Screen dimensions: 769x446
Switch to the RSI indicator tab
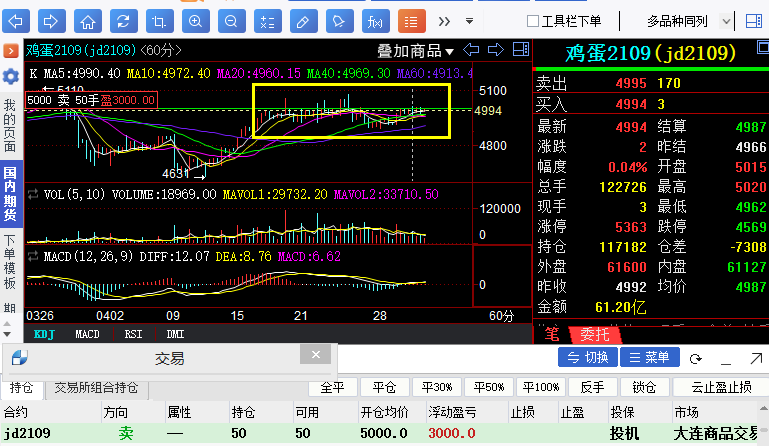pyautogui.click(x=133, y=334)
